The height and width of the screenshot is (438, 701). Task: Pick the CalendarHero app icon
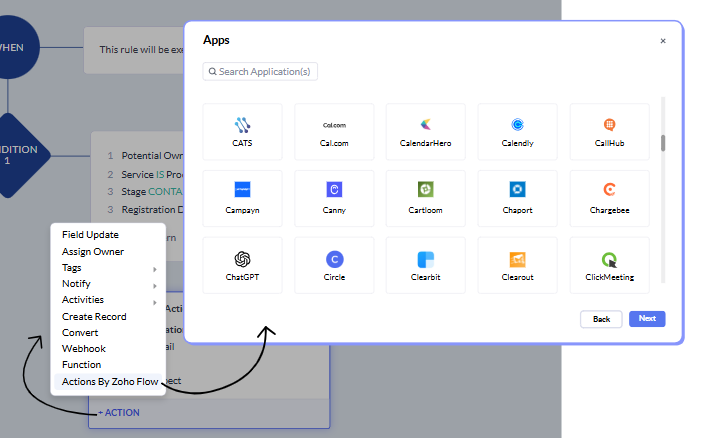(425, 131)
